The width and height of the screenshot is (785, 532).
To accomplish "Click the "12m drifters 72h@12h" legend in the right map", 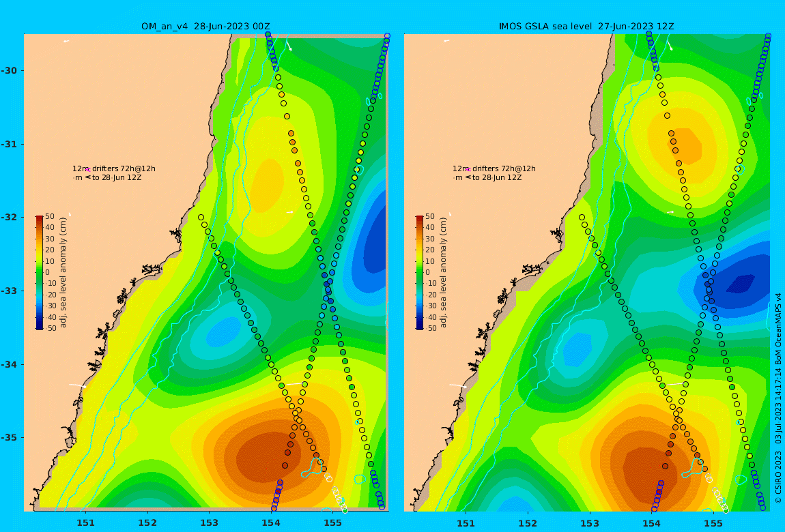I will 494,168.
